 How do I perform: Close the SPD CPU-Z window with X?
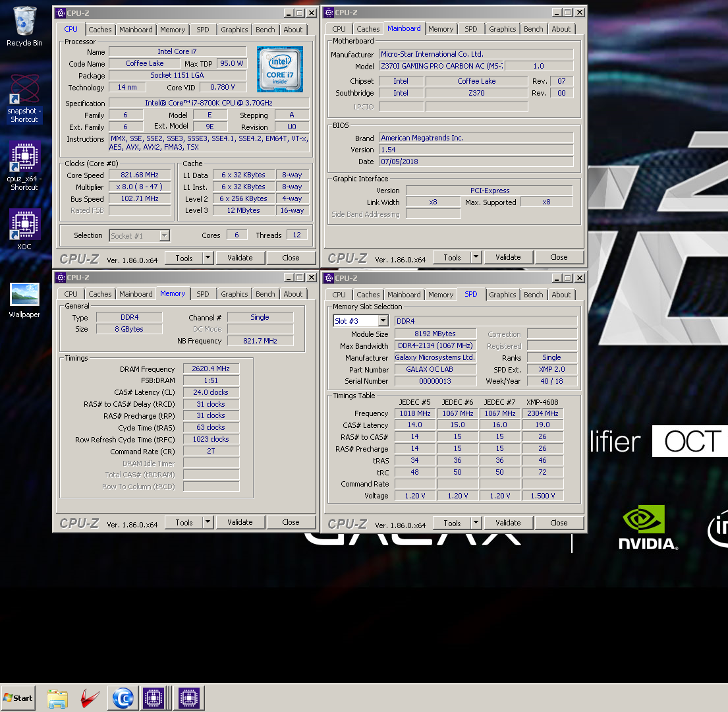pos(580,278)
